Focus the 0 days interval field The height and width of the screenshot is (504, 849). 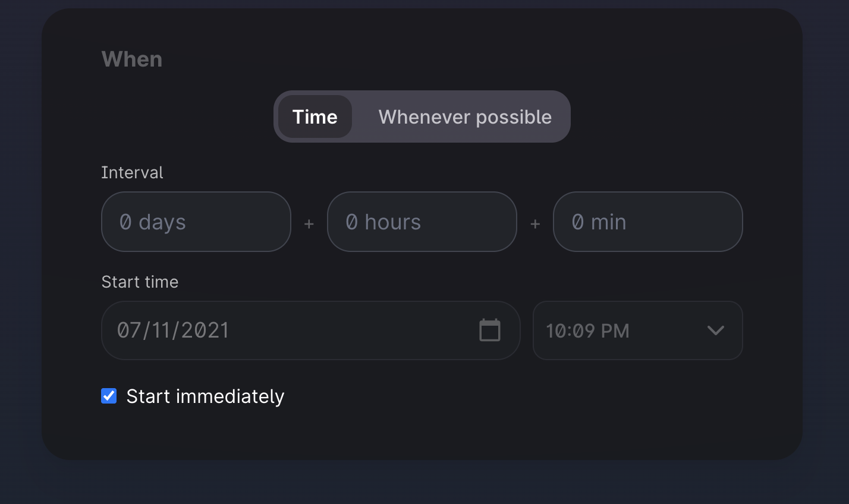click(x=196, y=222)
